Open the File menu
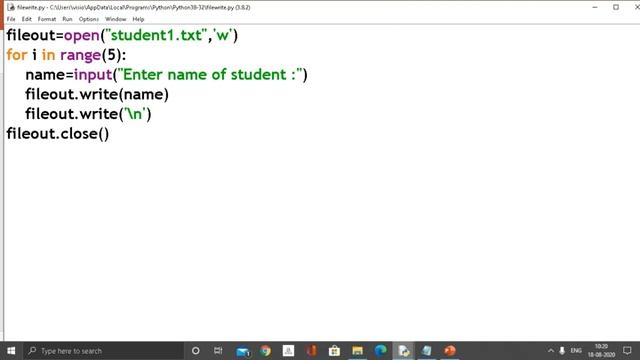Image resolution: width=640 pixels, height=360 pixels. [x=11, y=19]
